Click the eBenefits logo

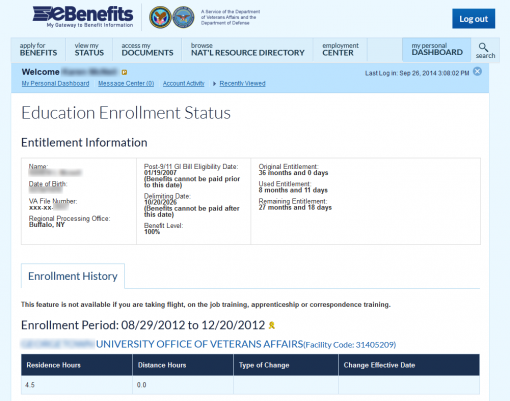coord(83,17)
